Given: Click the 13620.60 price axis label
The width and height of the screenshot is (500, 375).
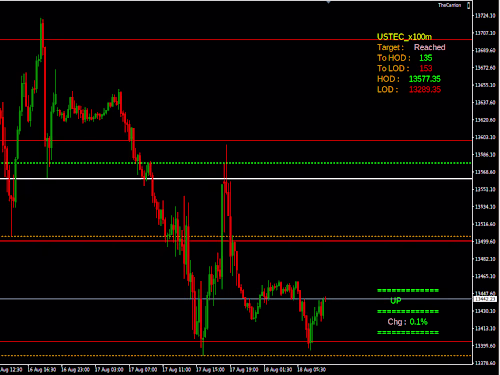Looking at the screenshot, I should [x=485, y=120].
